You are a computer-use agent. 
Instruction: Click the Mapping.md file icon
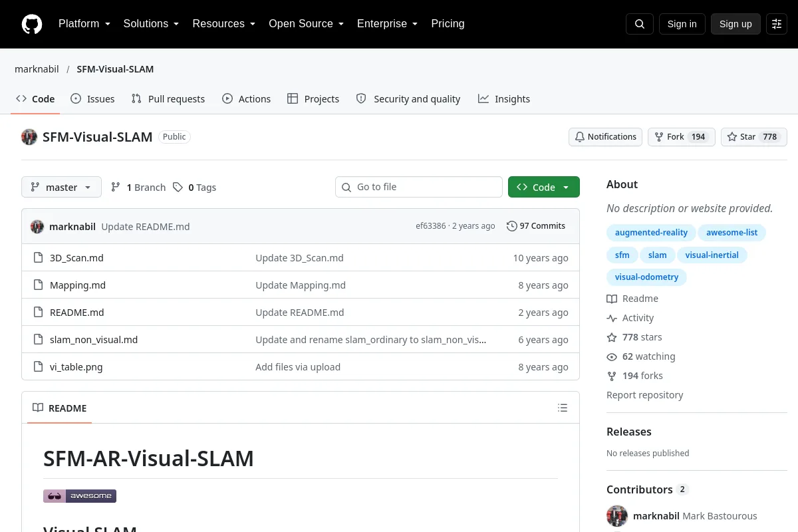point(39,285)
